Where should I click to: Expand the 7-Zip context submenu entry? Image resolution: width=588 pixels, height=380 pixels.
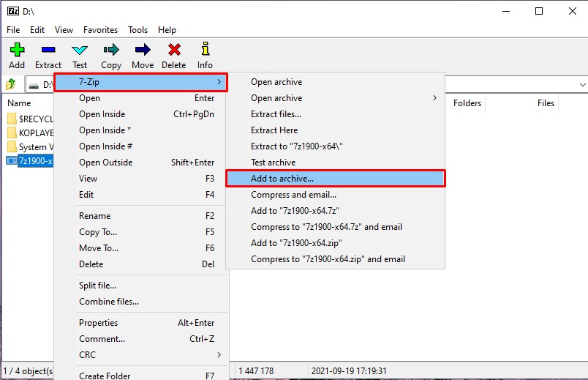141,82
